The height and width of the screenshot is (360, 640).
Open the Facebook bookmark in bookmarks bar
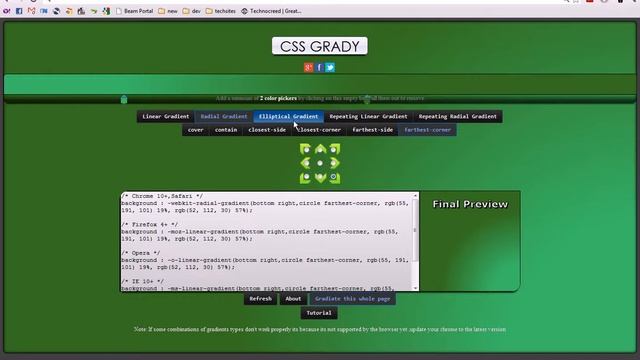(19, 11)
